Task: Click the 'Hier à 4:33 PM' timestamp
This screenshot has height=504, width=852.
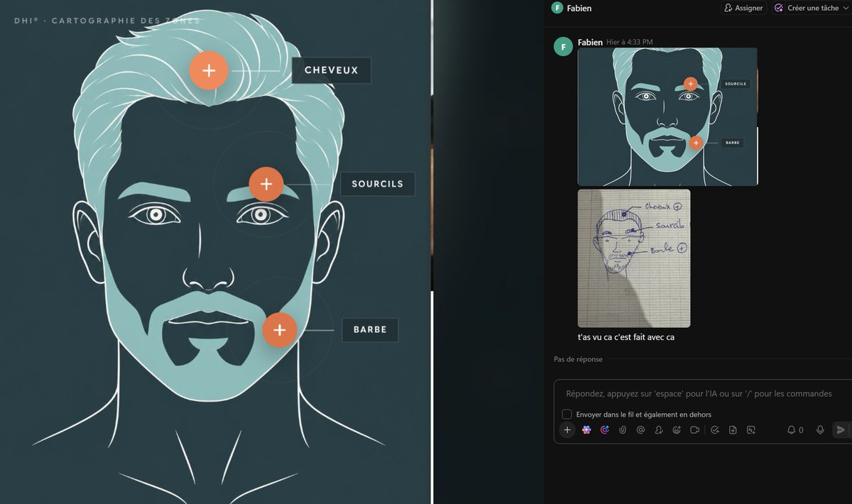Action: 630,43
